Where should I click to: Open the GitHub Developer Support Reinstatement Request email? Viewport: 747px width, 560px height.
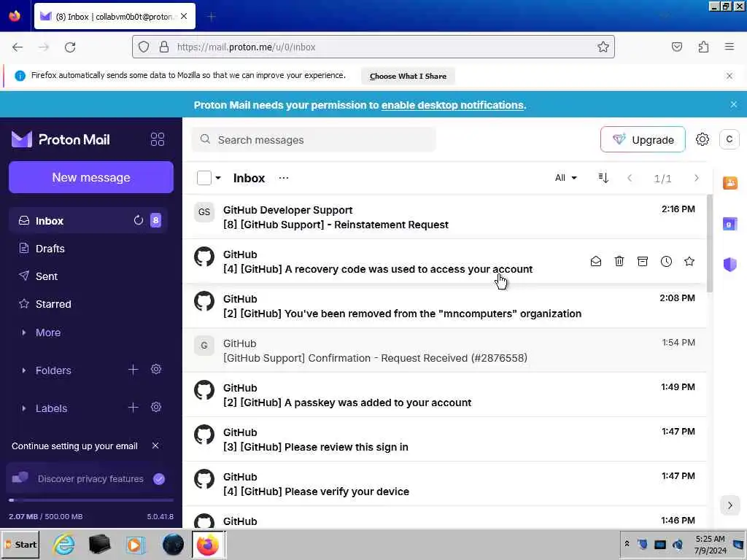point(444,217)
